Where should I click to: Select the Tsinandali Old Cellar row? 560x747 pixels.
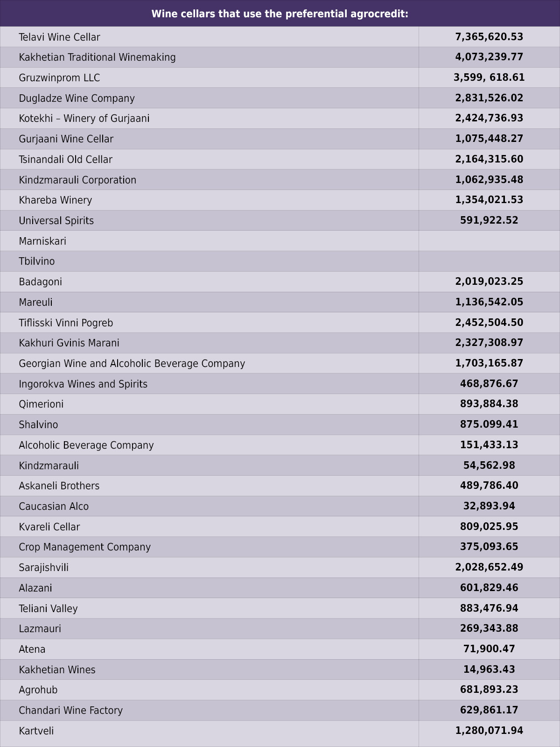coord(280,159)
